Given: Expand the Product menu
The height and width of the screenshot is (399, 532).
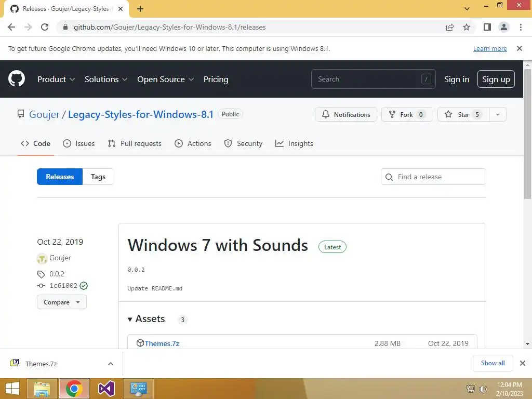Looking at the screenshot, I should 56,79.
